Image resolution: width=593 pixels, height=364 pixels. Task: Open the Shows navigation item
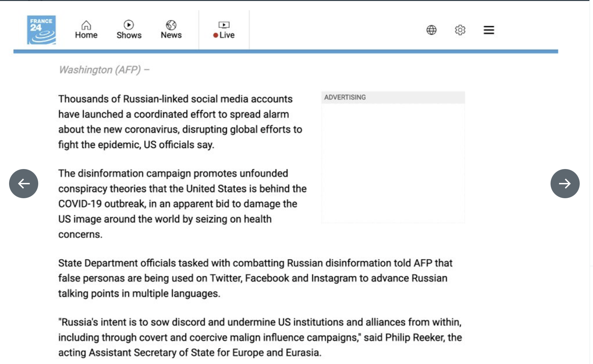(129, 30)
